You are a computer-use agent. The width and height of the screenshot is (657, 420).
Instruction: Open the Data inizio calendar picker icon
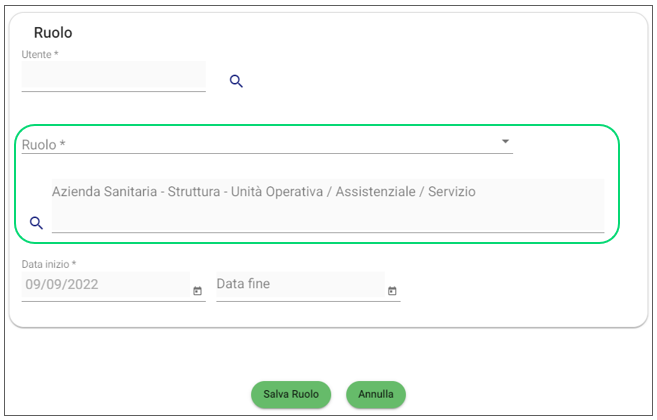coord(197,291)
